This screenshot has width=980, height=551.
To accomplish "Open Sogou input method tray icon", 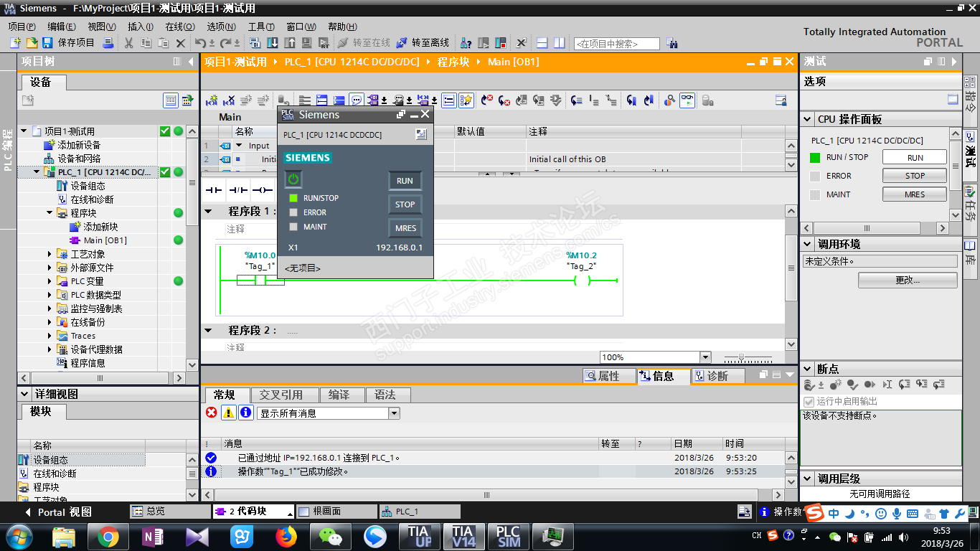I will (773, 535).
